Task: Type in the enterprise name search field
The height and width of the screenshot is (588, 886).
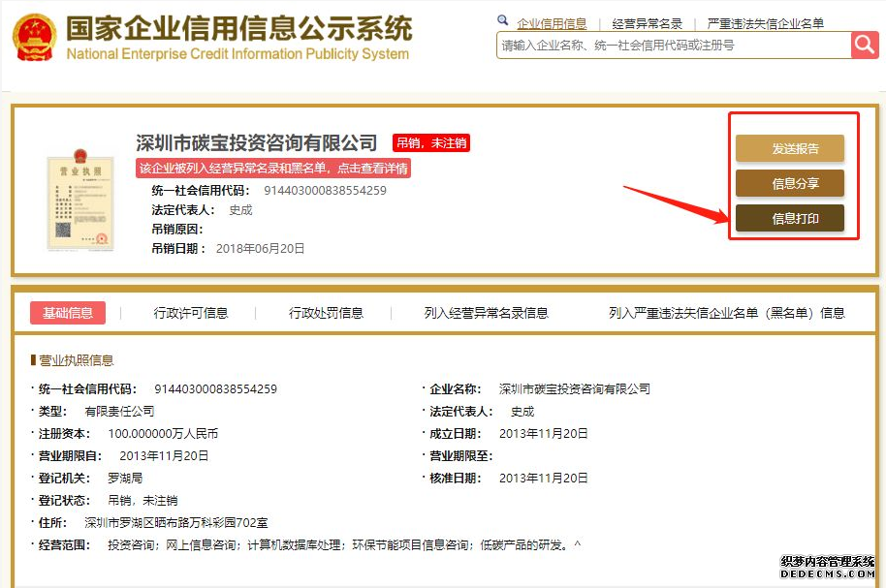Action: click(674, 46)
